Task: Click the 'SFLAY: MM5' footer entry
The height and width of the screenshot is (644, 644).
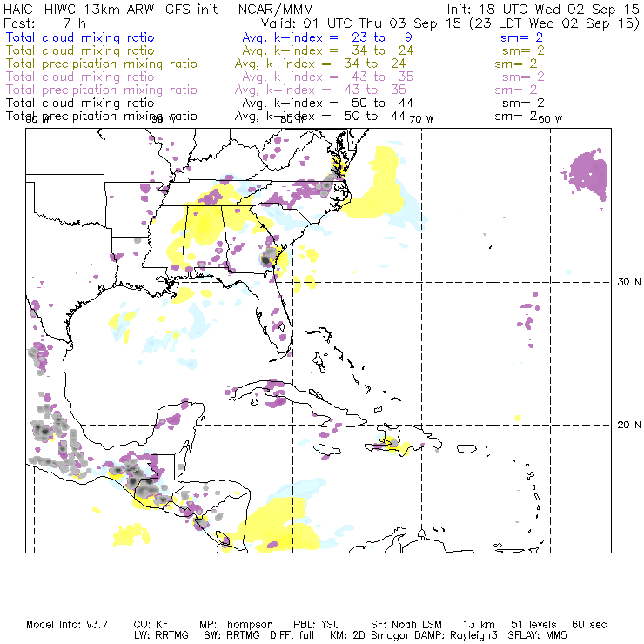Action: tap(537, 635)
